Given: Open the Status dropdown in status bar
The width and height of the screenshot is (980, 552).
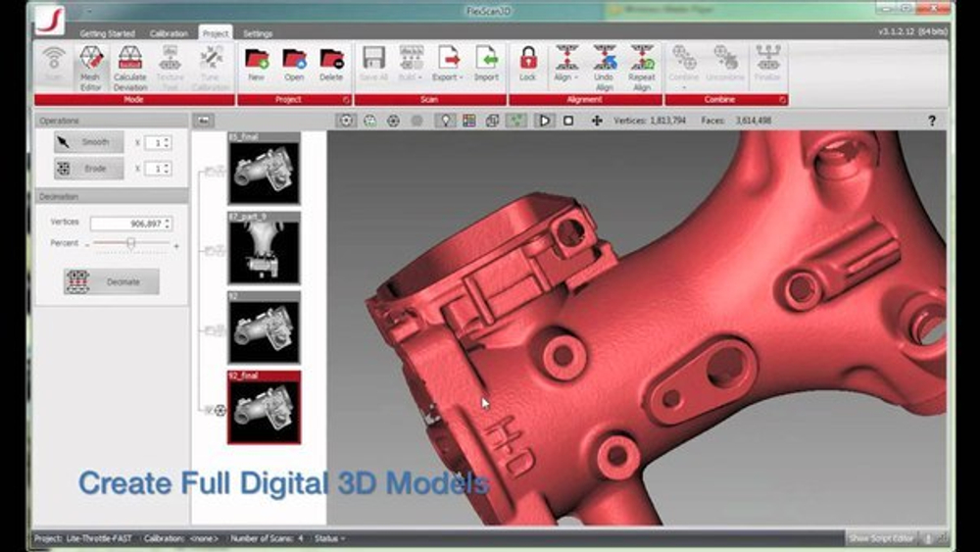Looking at the screenshot, I should pyautogui.click(x=330, y=538).
